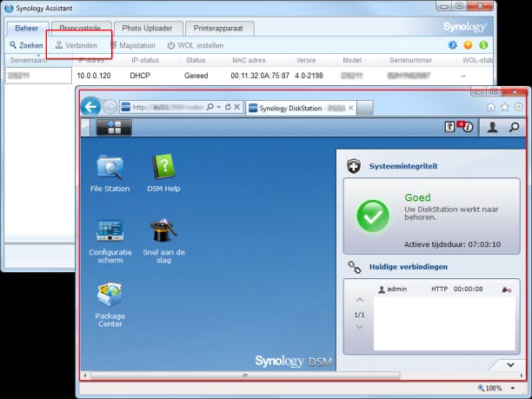Click the stop loading X icon
Image resolution: width=532 pixels, height=399 pixels.
tap(237, 107)
